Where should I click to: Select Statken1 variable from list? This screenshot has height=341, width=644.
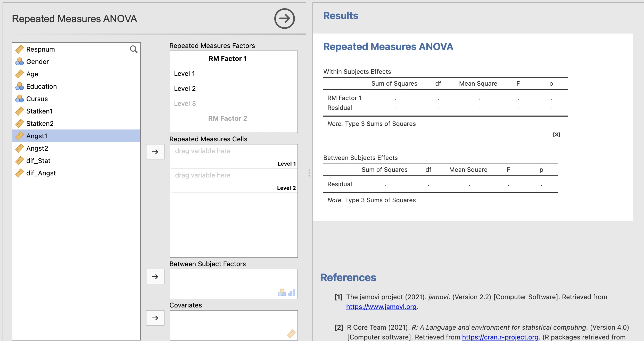(39, 111)
